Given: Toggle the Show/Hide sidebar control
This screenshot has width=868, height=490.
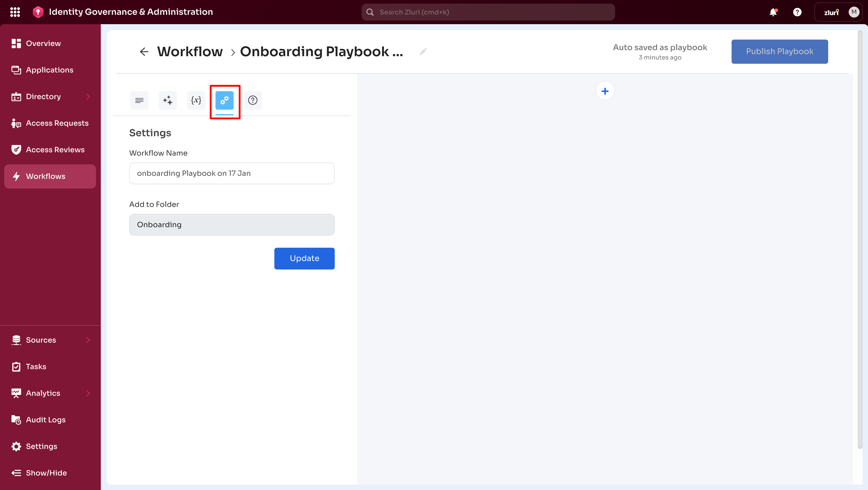Looking at the screenshot, I should point(46,473).
